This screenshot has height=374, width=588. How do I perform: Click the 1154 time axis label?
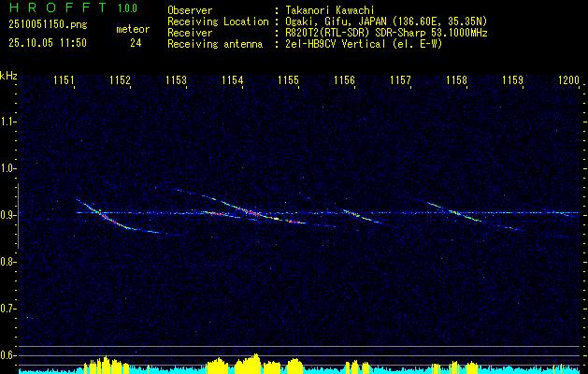232,80
